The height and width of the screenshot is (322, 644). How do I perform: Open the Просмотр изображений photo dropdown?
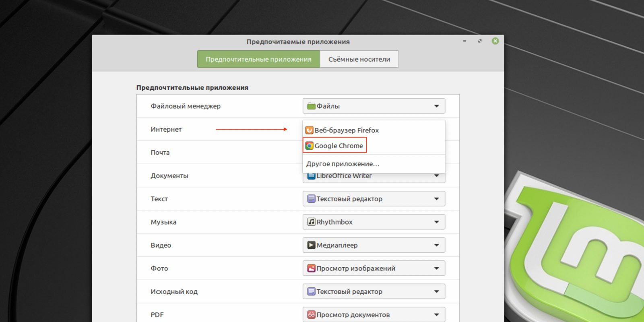pyautogui.click(x=374, y=268)
